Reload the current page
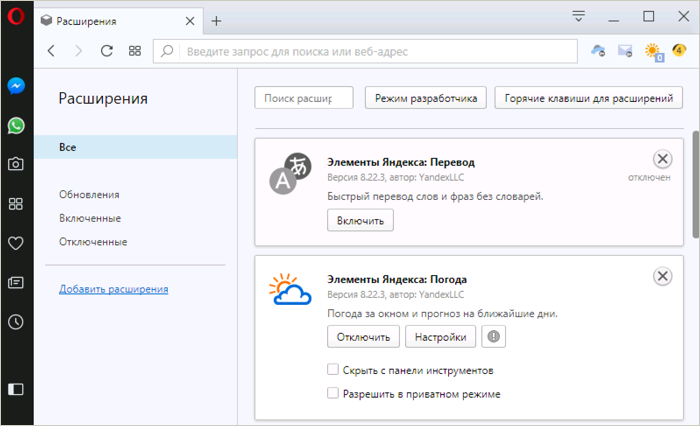This screenshot has height=426, width=700. [107, 51]
